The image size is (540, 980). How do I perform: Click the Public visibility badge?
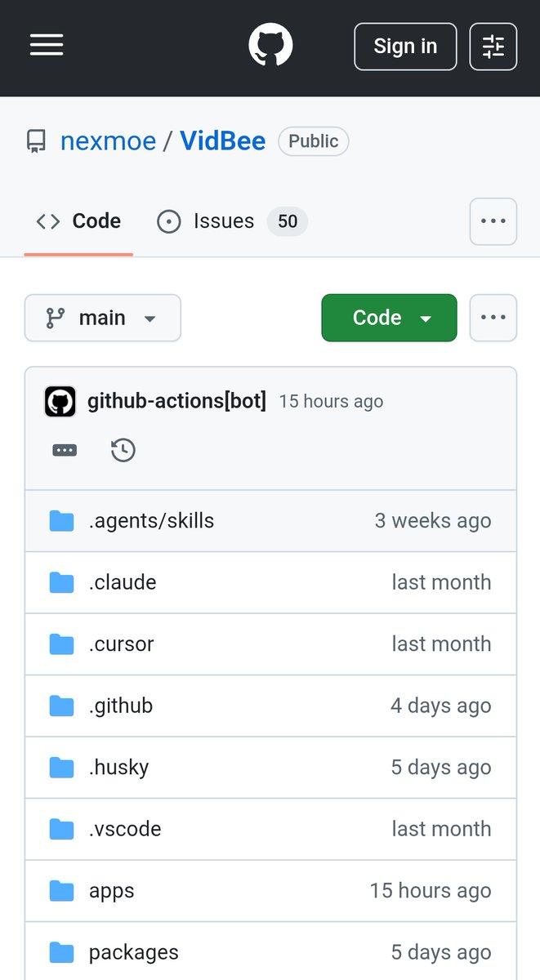pos(314,141)
